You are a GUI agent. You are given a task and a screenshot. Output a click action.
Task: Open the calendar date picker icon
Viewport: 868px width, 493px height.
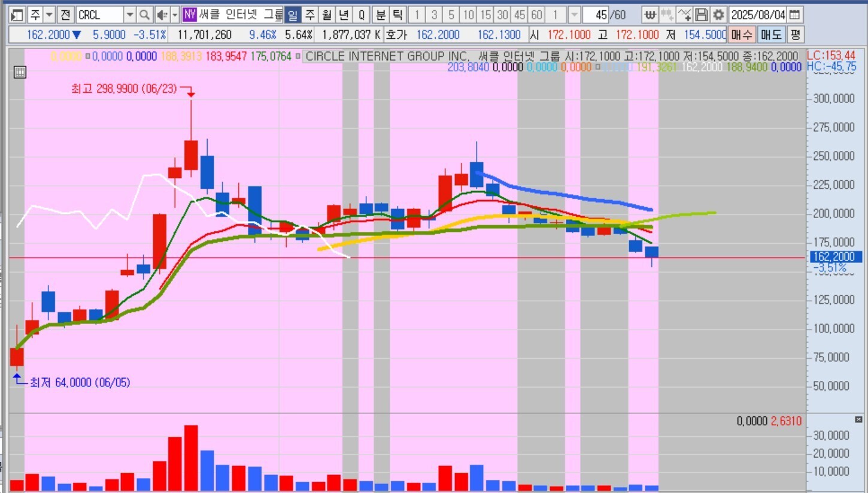pos(794,15)
